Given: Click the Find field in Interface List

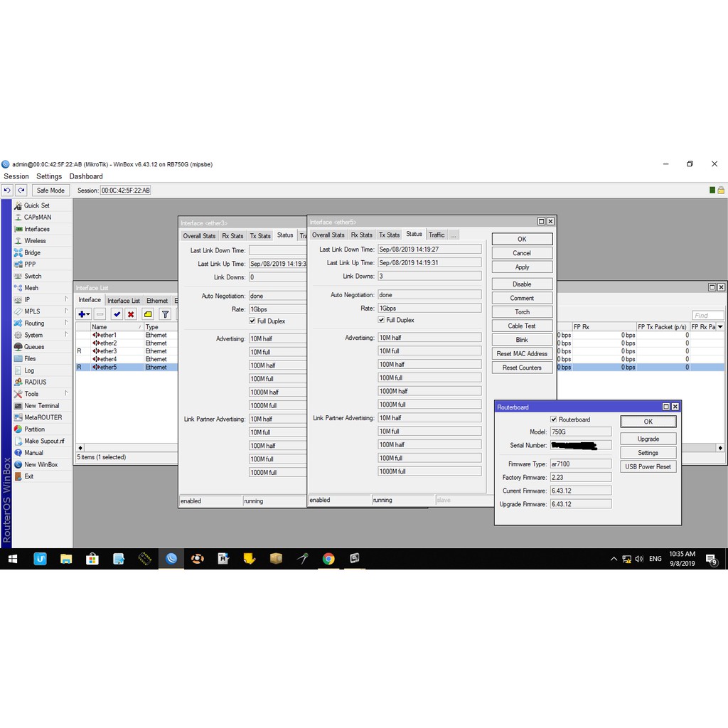Looking at the screenshot, I should pos(707,315).
